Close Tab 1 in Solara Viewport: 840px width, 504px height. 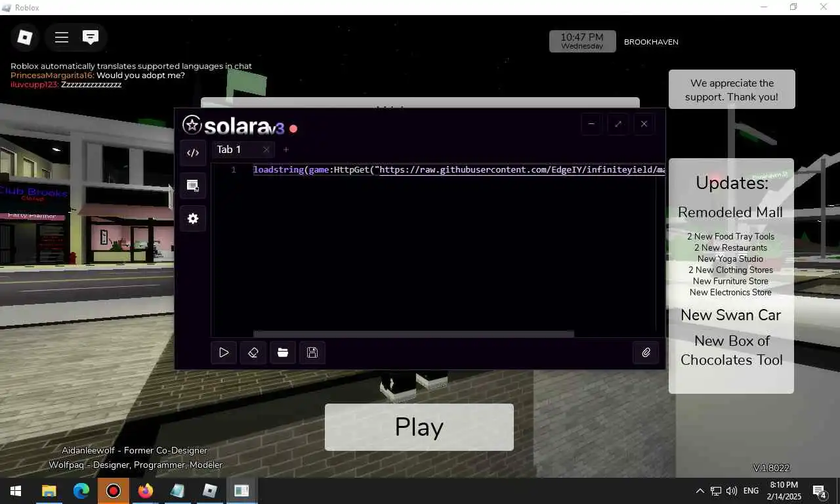(266, 150)
